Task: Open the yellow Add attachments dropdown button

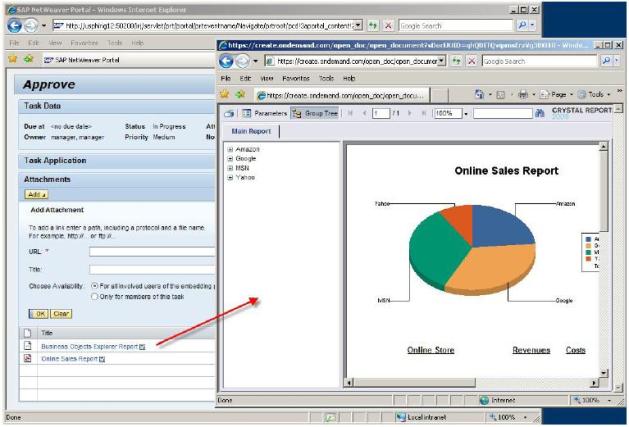Action: point(36,195)
